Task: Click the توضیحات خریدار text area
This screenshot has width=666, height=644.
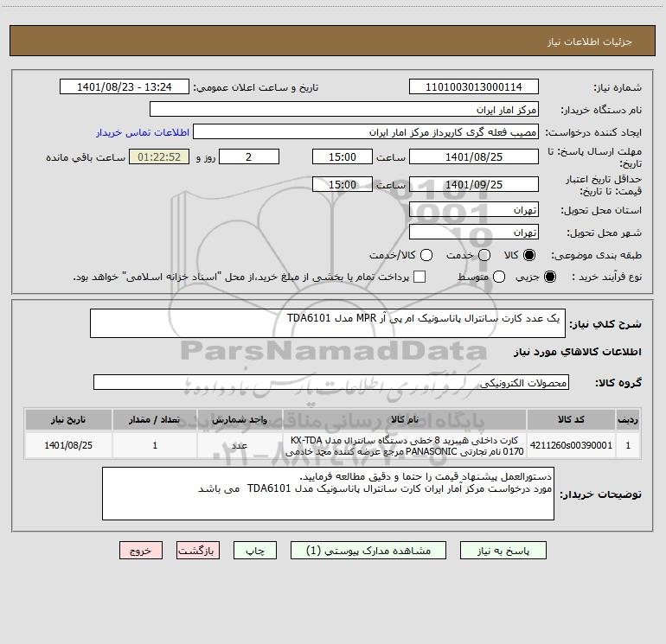Action: pos(328,494)
